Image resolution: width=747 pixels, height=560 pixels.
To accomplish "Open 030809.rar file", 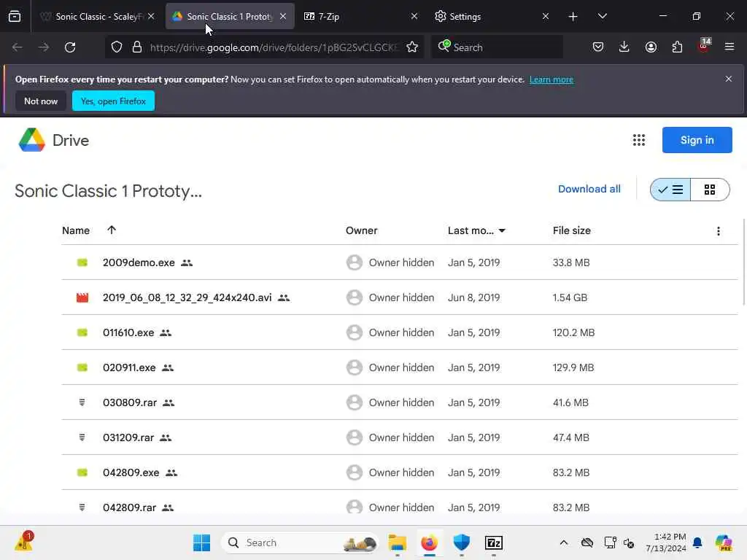I will pos(130,402).
